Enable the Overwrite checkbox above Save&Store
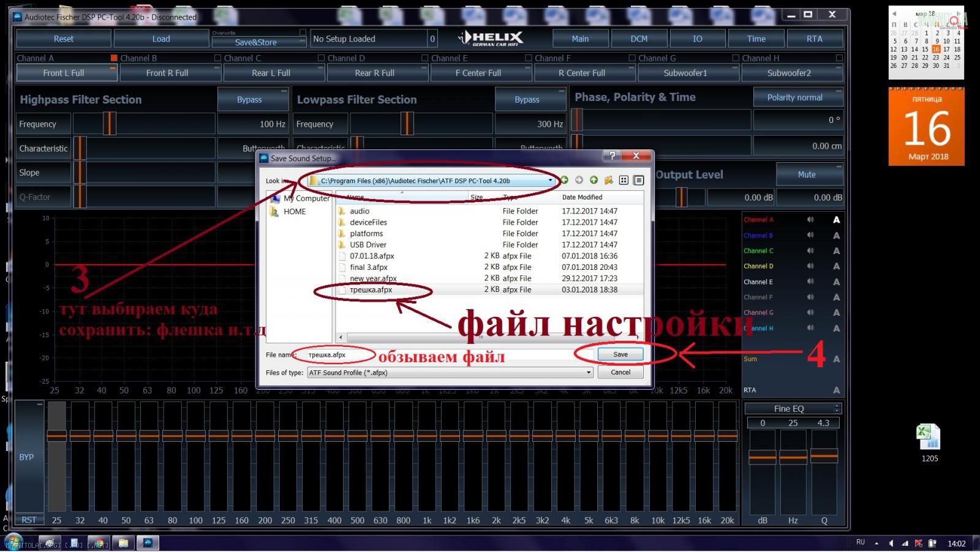 pos(302,32)
